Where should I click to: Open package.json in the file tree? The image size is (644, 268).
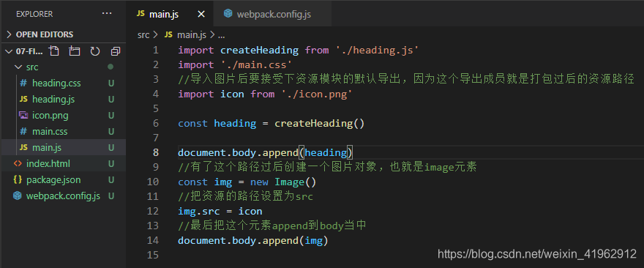coord(53,179)
